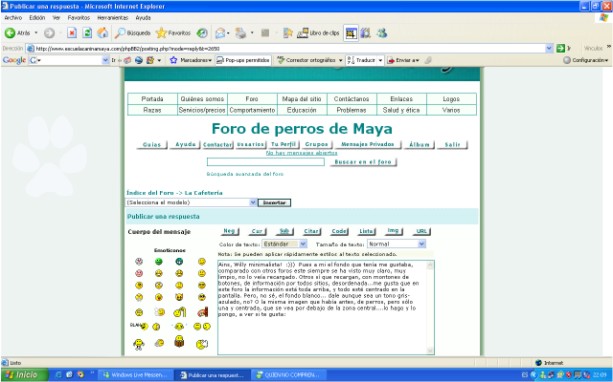Click the Mail envelope toolbar icon
This screenshot has width=613, height=382.
tap(220, 33)
